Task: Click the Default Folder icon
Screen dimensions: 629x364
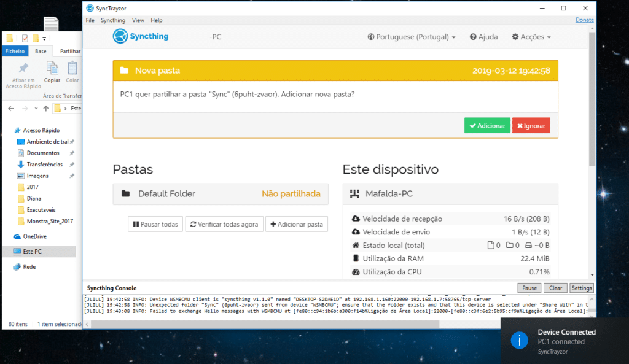Action: click(x=125, y=193)
